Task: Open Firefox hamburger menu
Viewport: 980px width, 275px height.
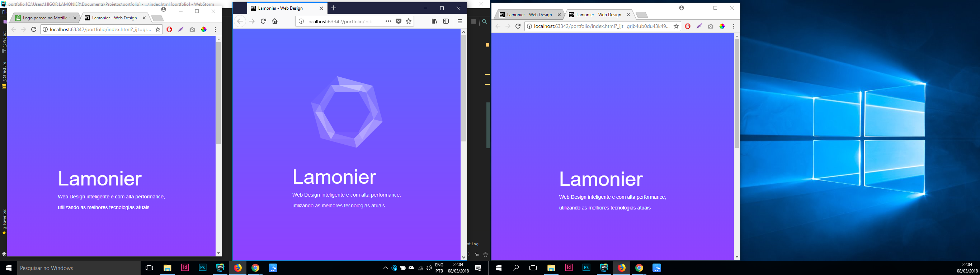Action: click(460, 21)
